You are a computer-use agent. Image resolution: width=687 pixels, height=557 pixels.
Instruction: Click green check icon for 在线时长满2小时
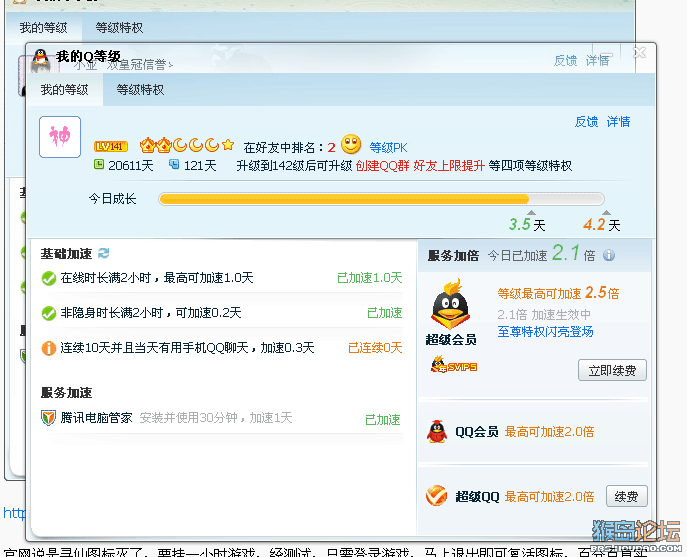(x=49, y=278)
